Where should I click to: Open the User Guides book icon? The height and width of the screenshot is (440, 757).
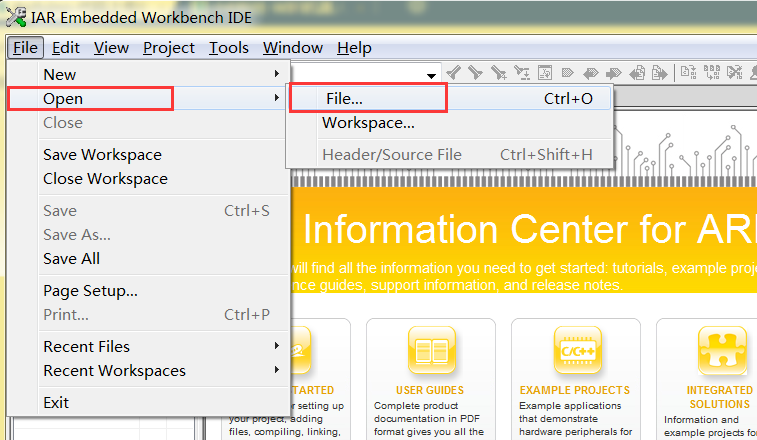(432, 350)
